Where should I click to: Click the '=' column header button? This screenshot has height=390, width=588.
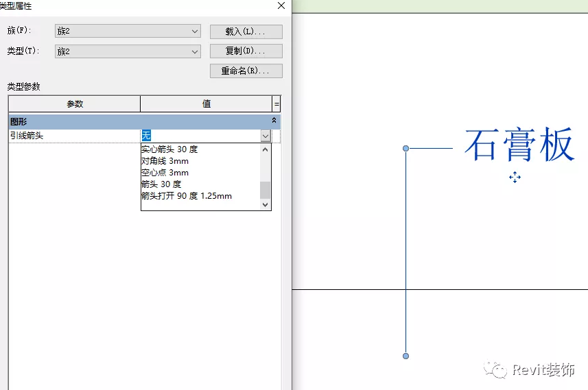[277, 104]
